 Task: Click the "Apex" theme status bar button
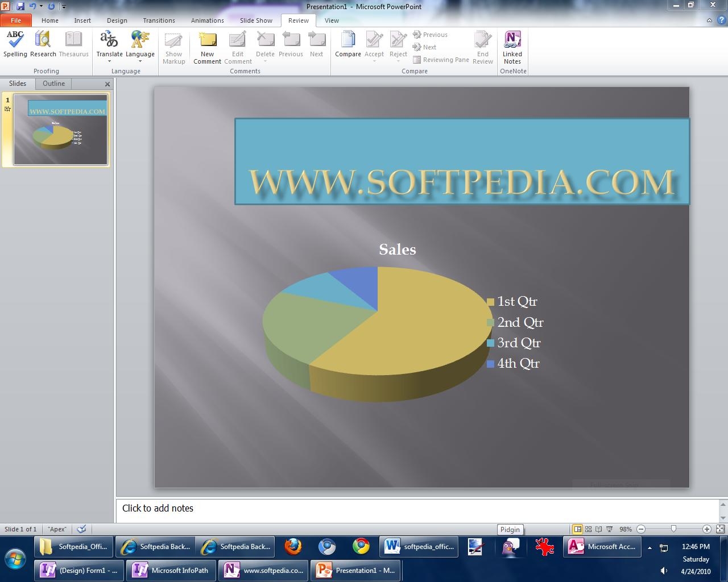click(57, 529)
